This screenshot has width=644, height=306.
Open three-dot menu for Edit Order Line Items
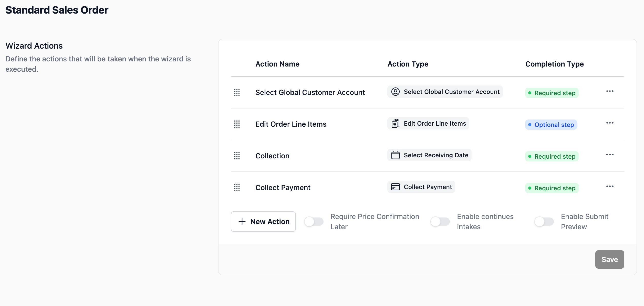point(610,123)
